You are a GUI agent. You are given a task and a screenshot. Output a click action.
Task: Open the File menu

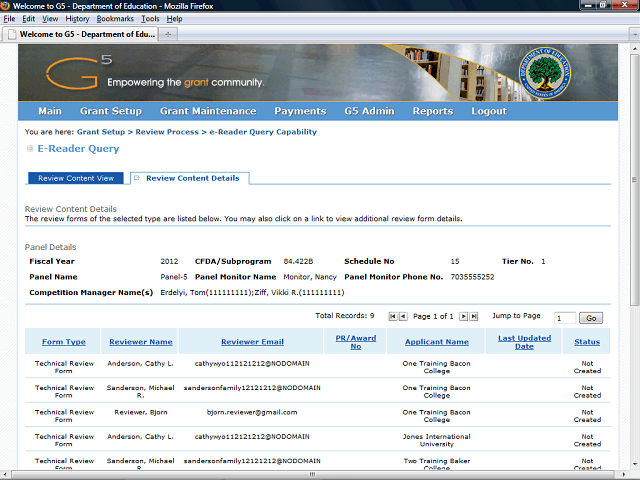pos(9,19)
